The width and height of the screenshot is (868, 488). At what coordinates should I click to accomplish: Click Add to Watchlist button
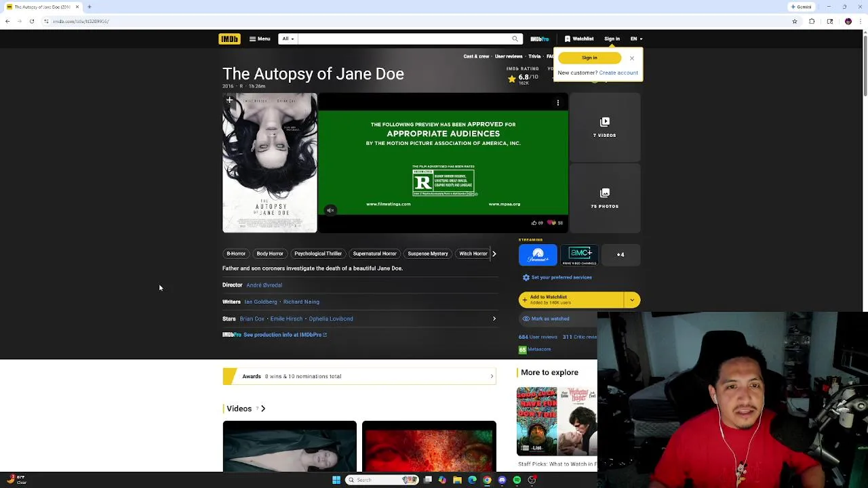[571, 300]
